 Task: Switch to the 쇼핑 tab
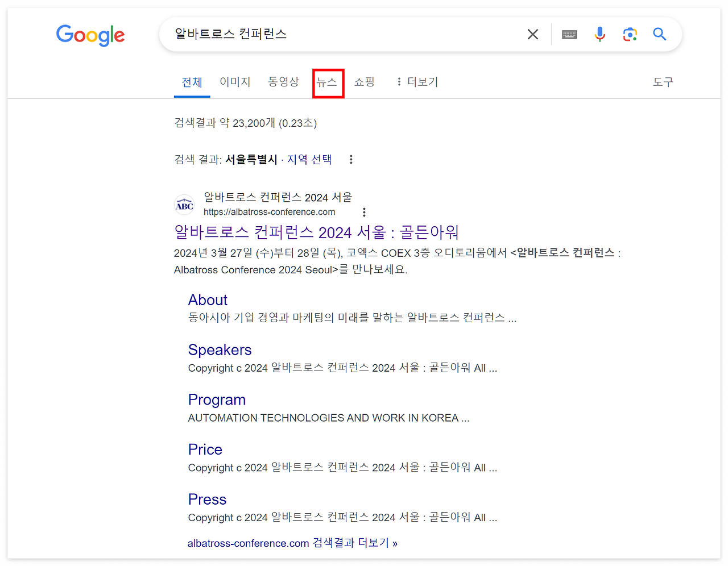pos(364,82)
